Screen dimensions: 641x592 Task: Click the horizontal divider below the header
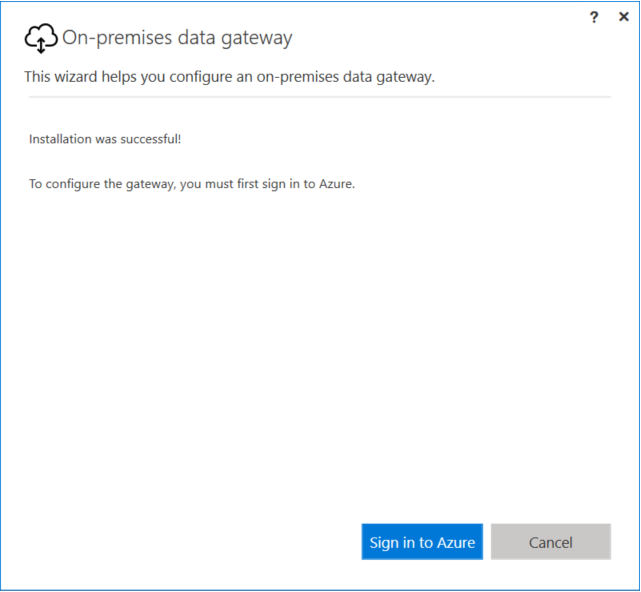pos(320,97)
